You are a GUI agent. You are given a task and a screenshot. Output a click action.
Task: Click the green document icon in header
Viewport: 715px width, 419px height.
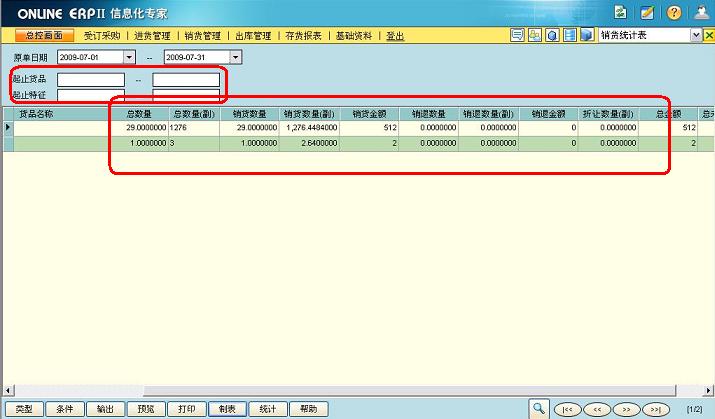point(621,13)
